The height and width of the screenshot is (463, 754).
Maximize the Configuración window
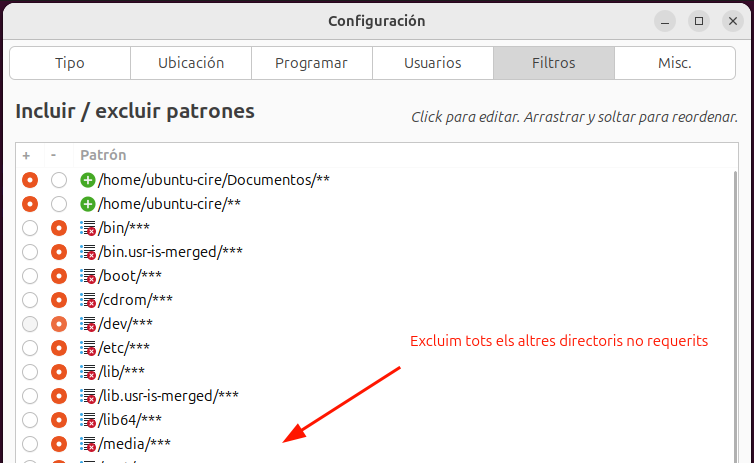pos(699,20)
